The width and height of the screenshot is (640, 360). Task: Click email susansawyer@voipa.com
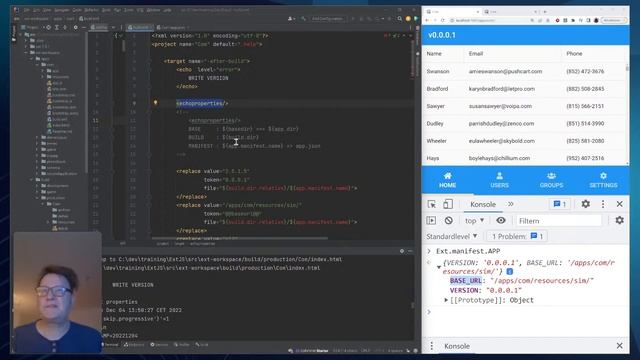click(500, 106)
